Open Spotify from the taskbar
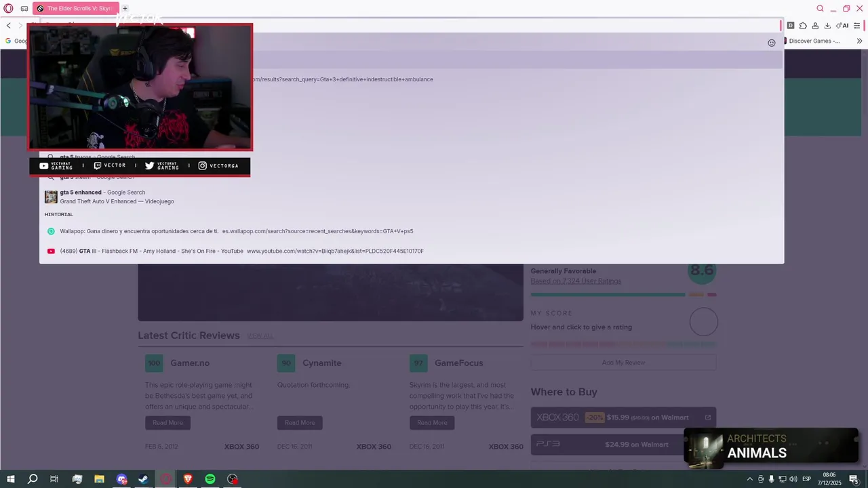 (210, 479)
